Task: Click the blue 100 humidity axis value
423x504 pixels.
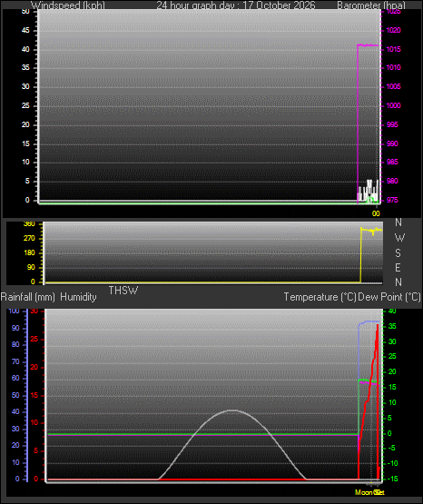Action: point(15,311)
